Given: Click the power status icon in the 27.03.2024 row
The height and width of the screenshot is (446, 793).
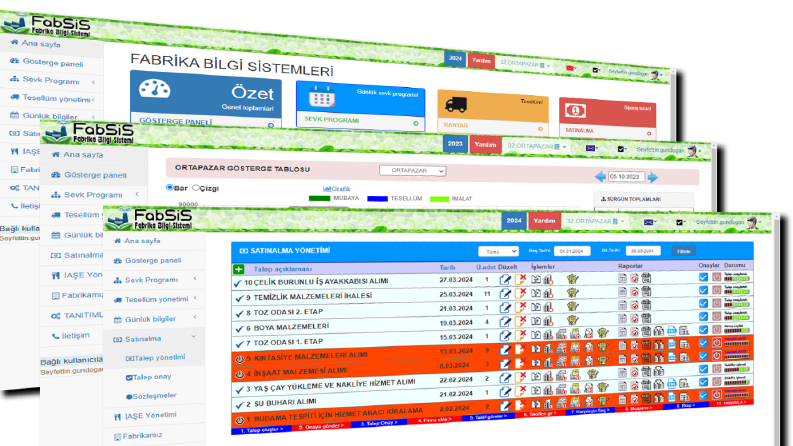Looking at the screenshot, I should [717, 277].
